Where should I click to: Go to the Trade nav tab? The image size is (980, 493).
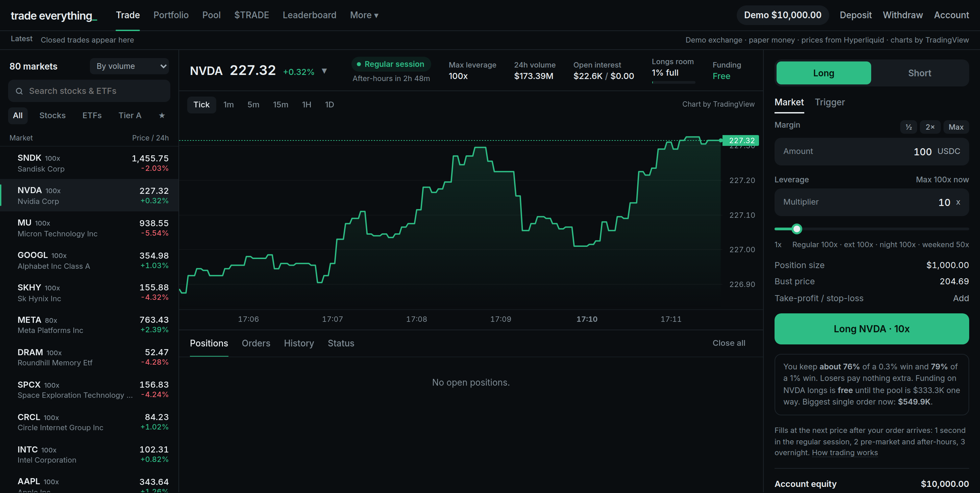pos(127,15)
